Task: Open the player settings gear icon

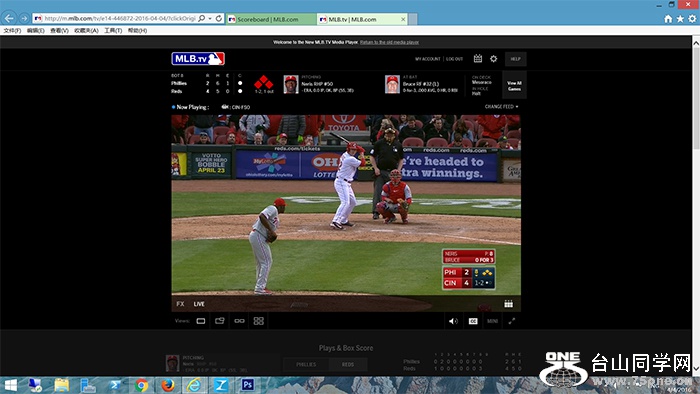Action: pyautogui.click(x=493, y=58)
